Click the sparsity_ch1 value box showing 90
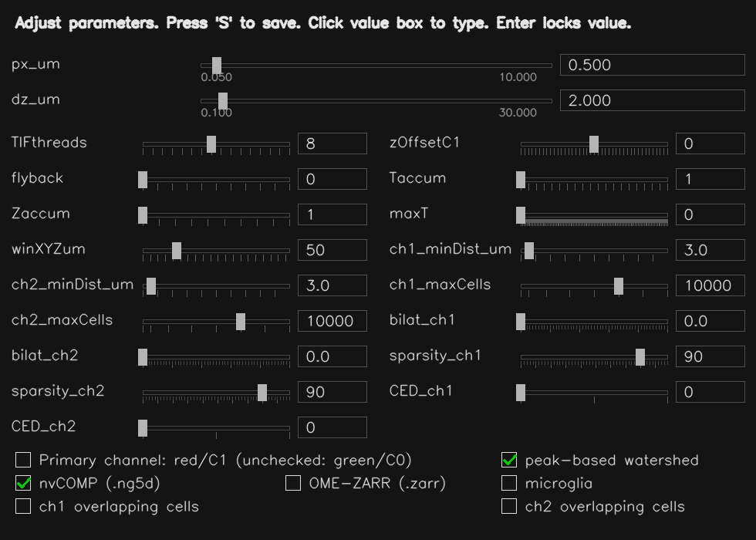 pos(710,356)
